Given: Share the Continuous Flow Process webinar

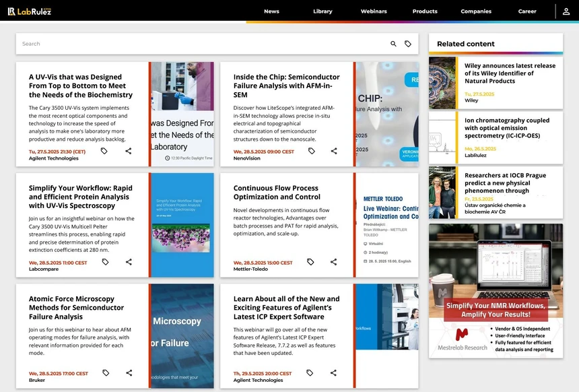Looking at the screenshot, I should coord(333,262).
